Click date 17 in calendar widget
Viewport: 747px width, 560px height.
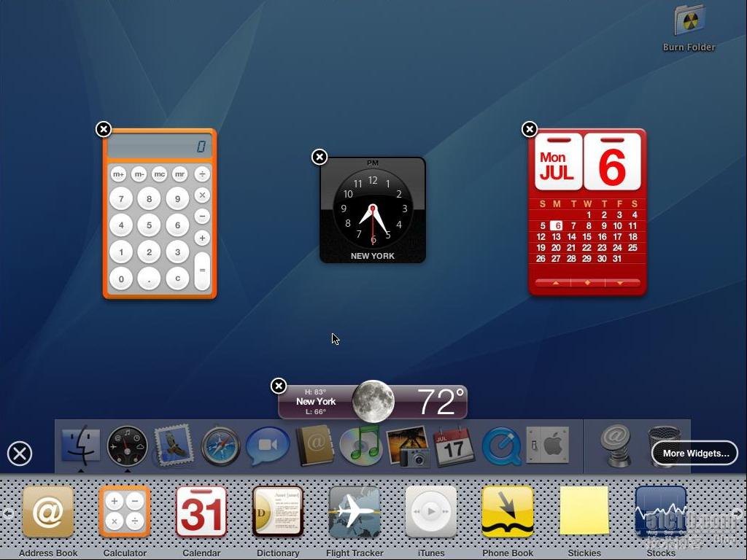(x=617, y=237)
